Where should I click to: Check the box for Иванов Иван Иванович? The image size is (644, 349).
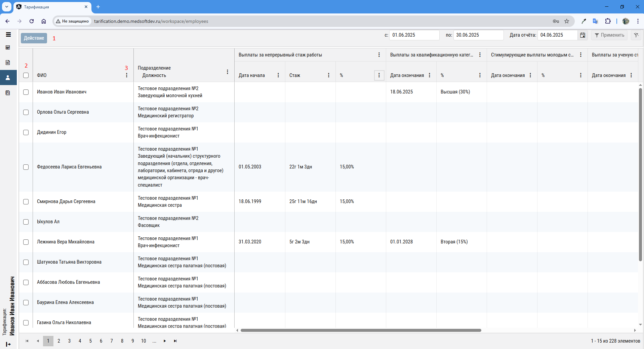pyautogui.click(x=26, y=92)
